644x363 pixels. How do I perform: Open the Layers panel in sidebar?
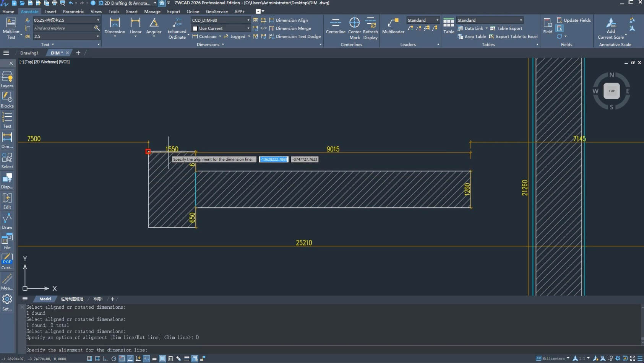(7, 80)
